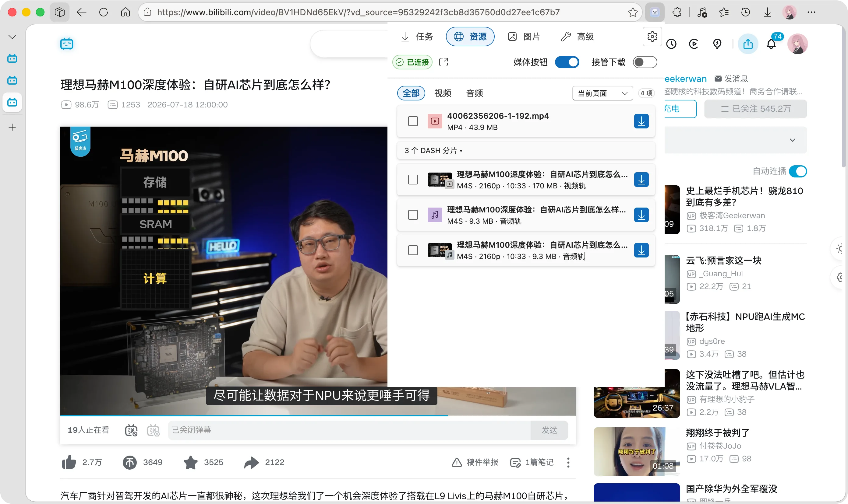Open extension settings gear
848x504 pixels.
click(x=652, y=36)
